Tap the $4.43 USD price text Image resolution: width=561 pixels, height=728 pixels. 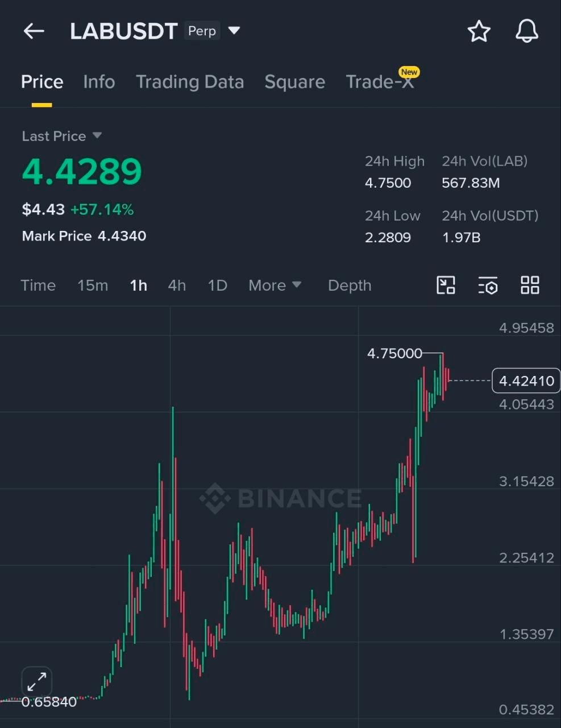point(43,209)
